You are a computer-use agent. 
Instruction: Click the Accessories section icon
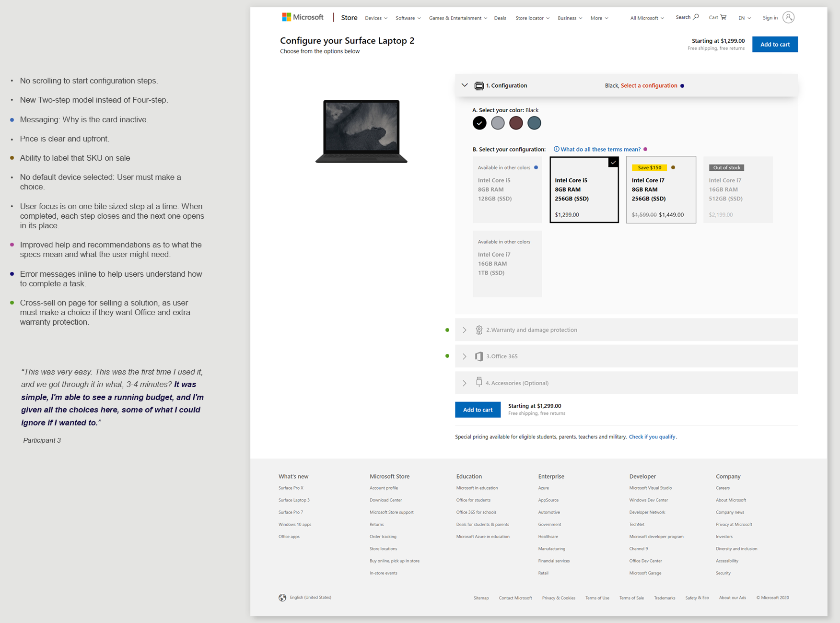pyautogui.click(x=479, y=382)
